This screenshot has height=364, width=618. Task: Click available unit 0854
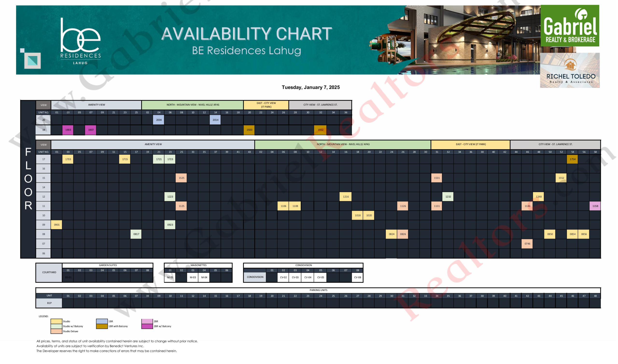[572, 234]
